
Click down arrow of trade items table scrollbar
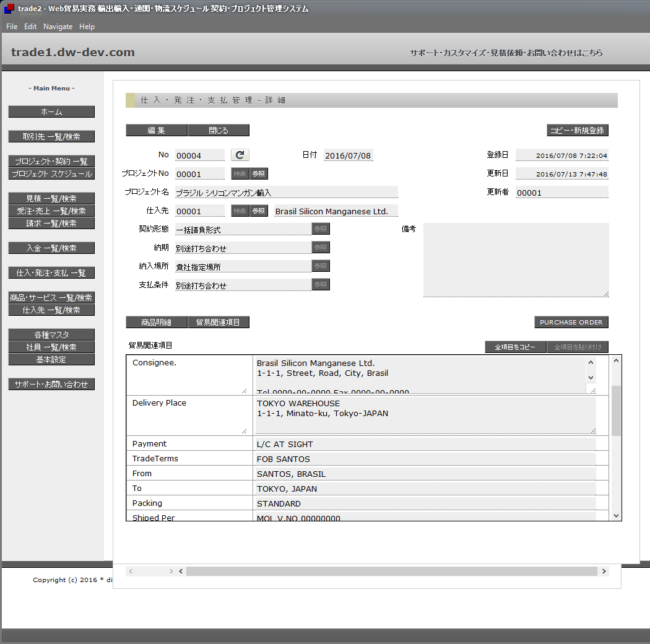coord(616,515)
